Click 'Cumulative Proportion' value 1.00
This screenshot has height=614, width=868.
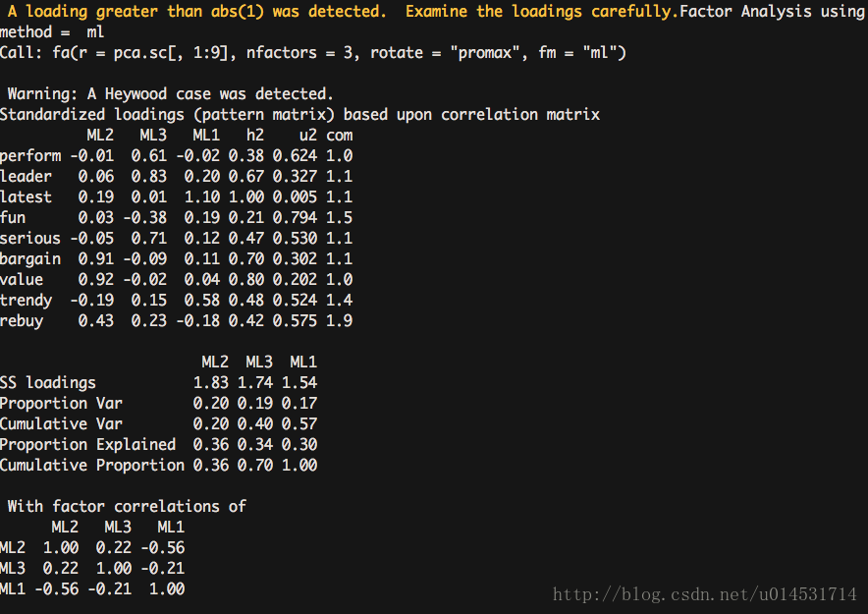pos(299,465)
